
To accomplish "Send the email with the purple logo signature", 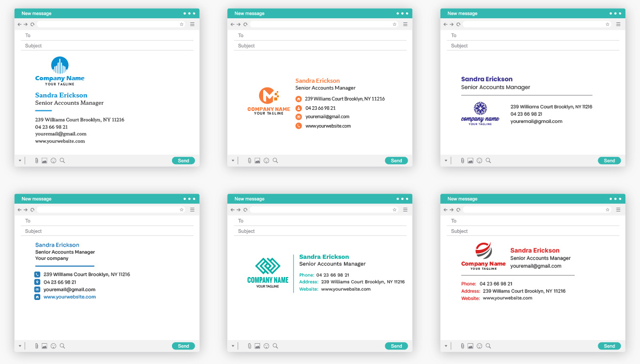I will (609, 161).
